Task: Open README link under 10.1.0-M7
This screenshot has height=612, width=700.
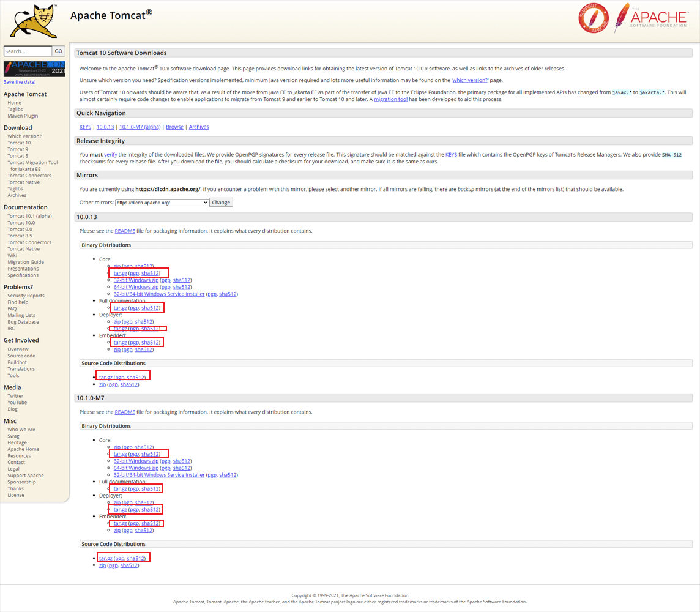Action: [x=125, y=412]
